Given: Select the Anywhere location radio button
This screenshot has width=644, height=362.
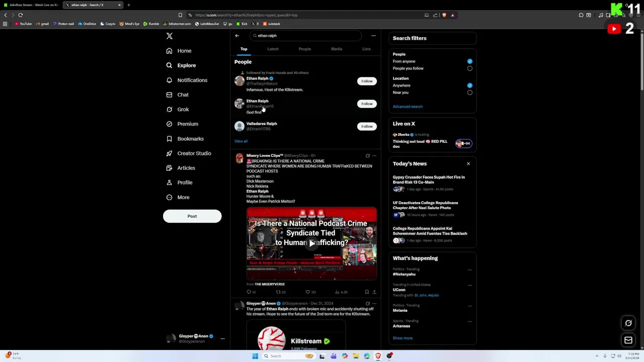Looking at the screenshot, I should (470, 85).
